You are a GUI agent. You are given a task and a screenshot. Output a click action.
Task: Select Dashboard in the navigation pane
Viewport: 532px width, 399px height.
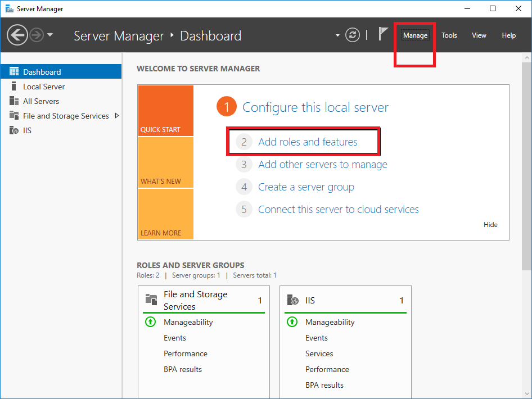(x=61, y=71)
